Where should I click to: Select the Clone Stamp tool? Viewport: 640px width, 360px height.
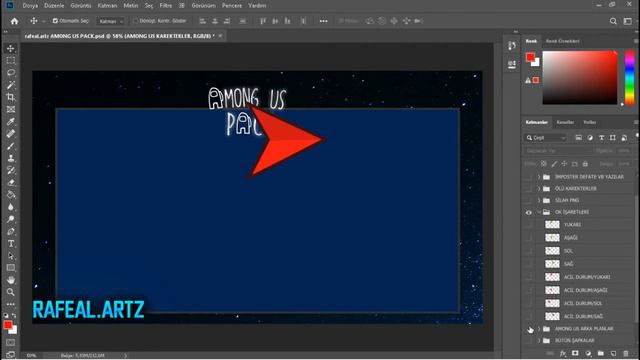(x=11, y=158)
